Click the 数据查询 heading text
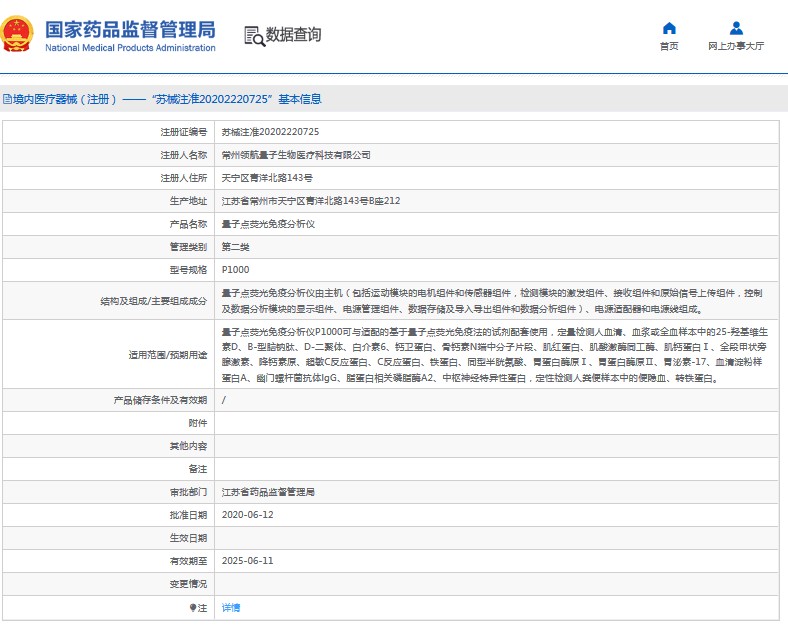The height and width of the screenshot is (625, 788). pos(293,35)
